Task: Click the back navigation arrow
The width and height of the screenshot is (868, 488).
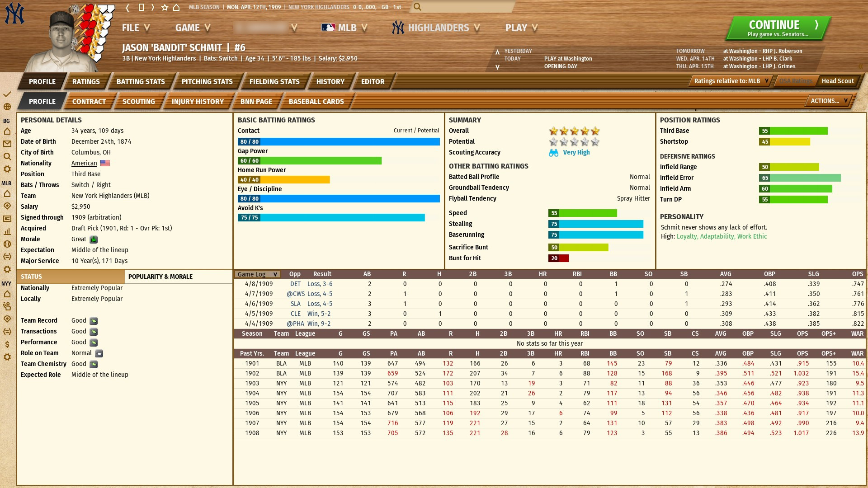Action: click(127, 7)
